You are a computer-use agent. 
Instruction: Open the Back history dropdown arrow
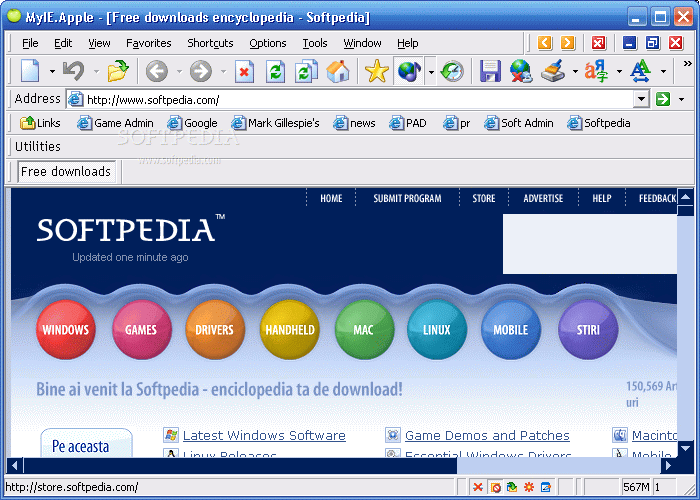click(x=179, y=71)
